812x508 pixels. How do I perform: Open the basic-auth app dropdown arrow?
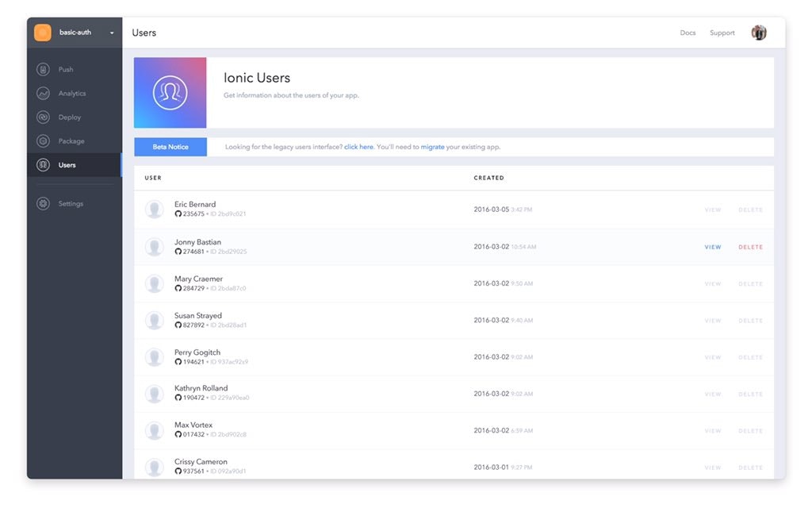coord(112,33)
